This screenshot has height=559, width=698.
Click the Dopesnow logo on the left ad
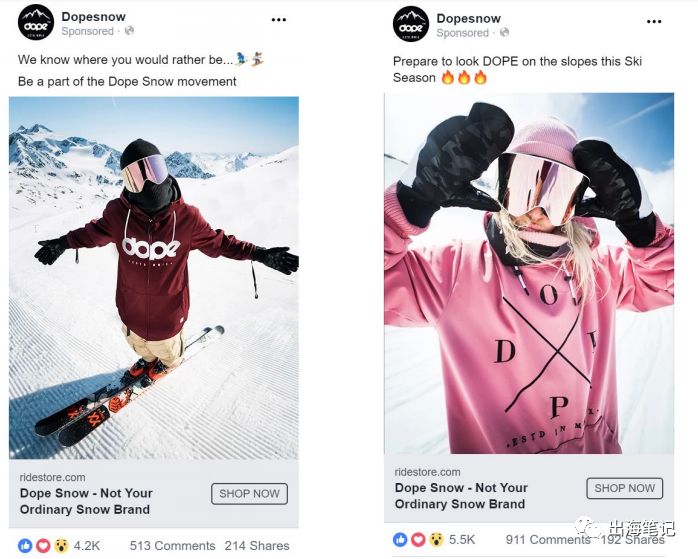point(36,22)
